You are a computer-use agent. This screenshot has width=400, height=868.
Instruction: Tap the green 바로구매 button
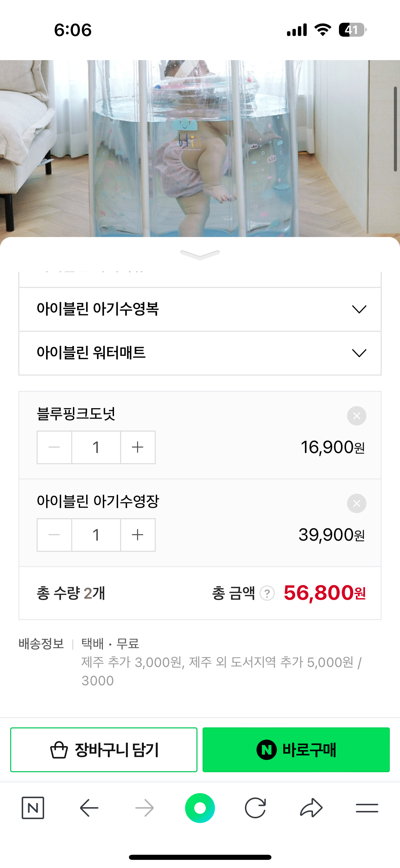[296, 750]
